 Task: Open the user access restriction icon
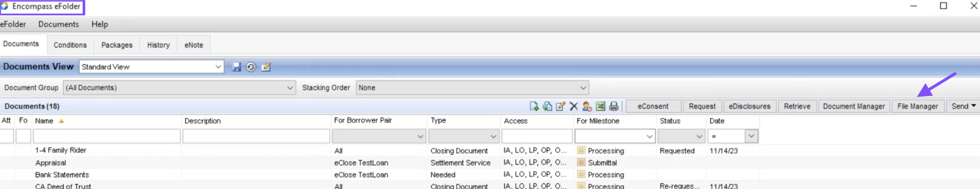tap(587, 106)
